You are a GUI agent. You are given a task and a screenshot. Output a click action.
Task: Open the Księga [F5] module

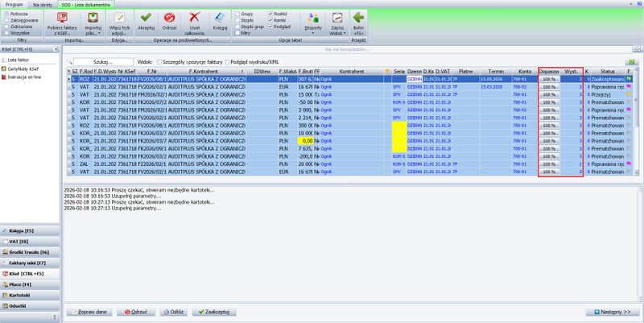(x=30, y=231)
